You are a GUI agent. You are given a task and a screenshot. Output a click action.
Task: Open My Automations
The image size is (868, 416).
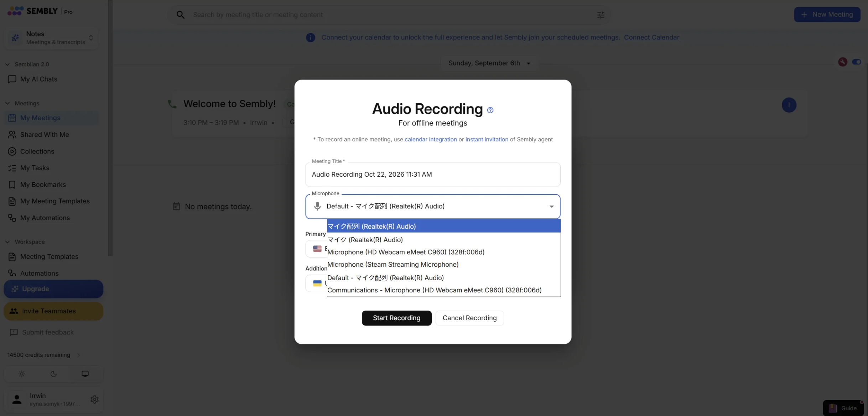(x=45, y=218)
